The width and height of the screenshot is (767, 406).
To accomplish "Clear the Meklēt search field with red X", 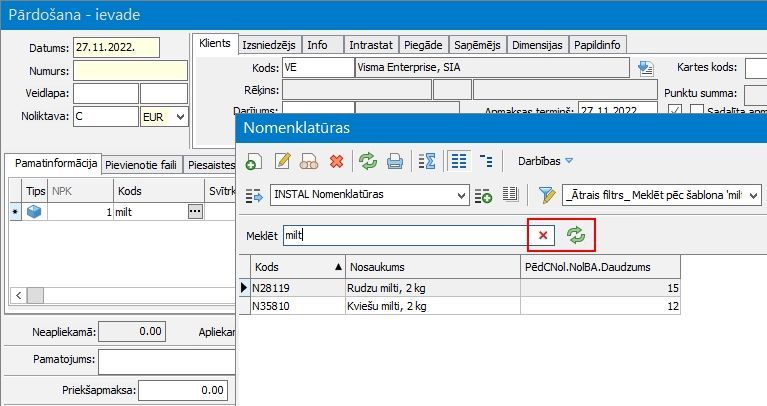I will tap(543, 235).
